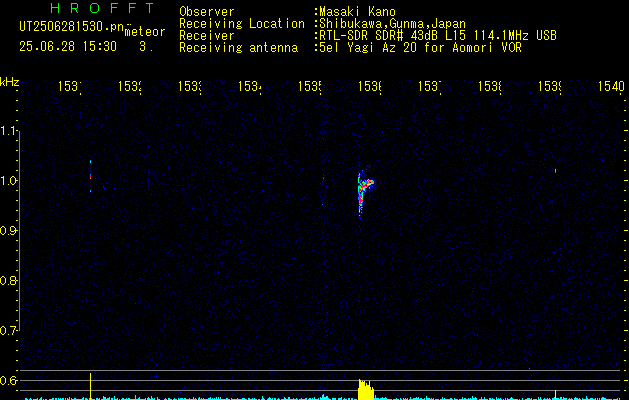The height and width of the screenshot is (400, 629).
Task: Click the small green echo near 1539
Action: (x=556, y=171)
